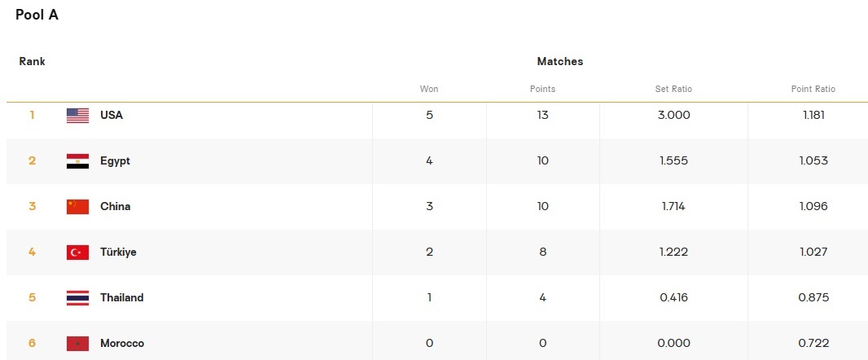Viewport: 868px width, 360px height.
Task: Select the Türkiye team name
Action: pyautogui.click(x=118, y=252)
